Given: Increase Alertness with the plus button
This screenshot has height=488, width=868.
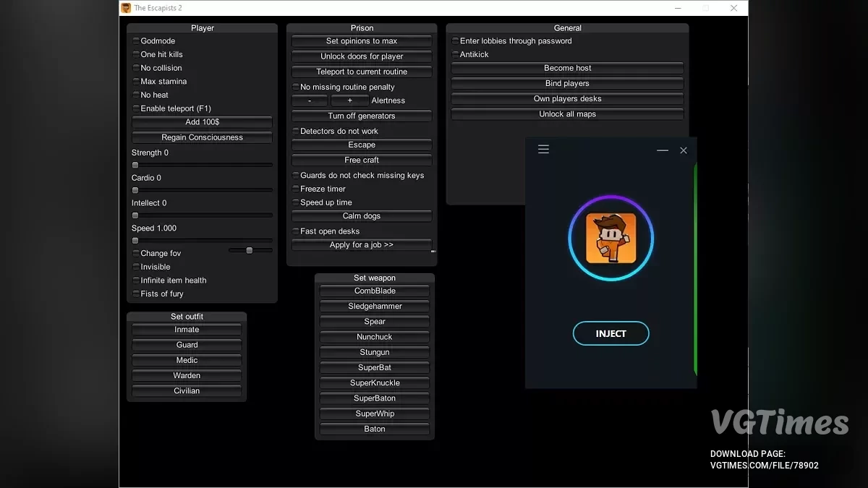Looking at the screenshot, I should [x=349, y=100].
